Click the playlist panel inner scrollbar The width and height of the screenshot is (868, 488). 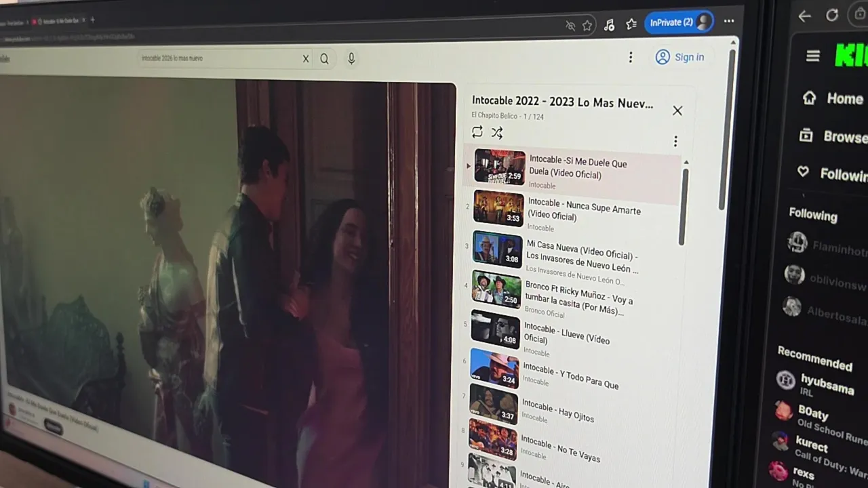coord(684,207)
